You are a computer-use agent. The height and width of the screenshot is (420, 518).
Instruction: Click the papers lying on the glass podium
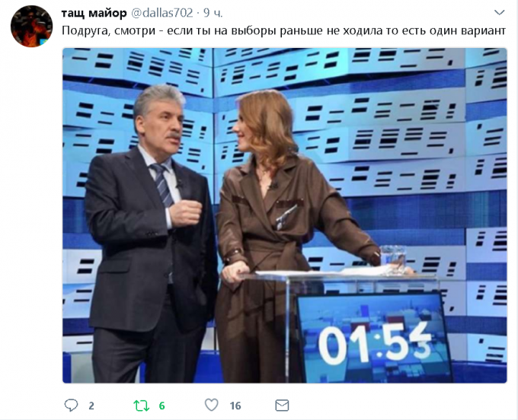click(324, 272)
